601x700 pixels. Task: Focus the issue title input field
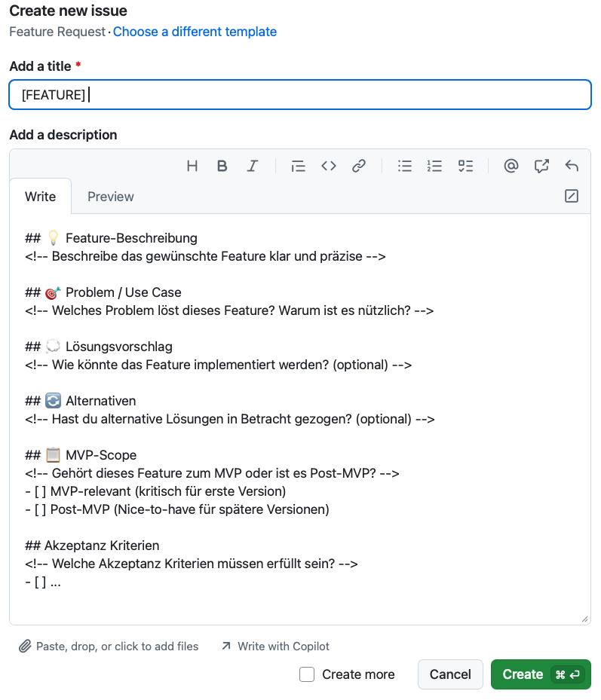pyautogui.click(x=300, y=95)
